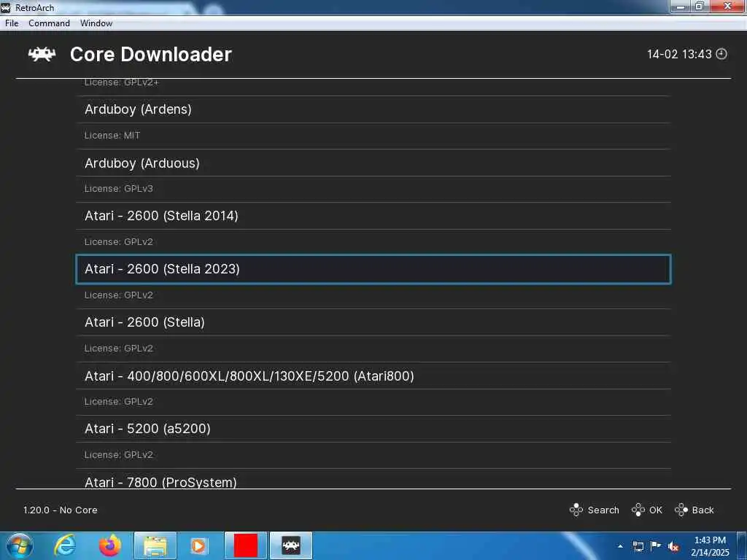Click the network tray icon

click(x=638, y=546)
